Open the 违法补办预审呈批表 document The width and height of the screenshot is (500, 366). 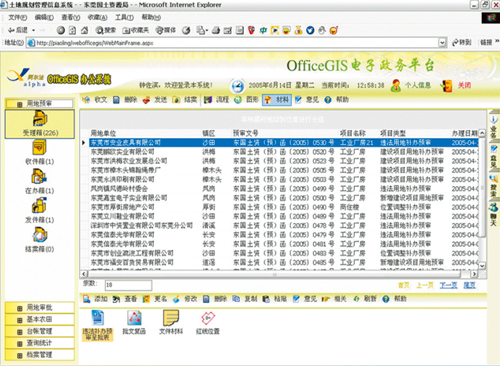pyautogui.click(x=98, y=325)
